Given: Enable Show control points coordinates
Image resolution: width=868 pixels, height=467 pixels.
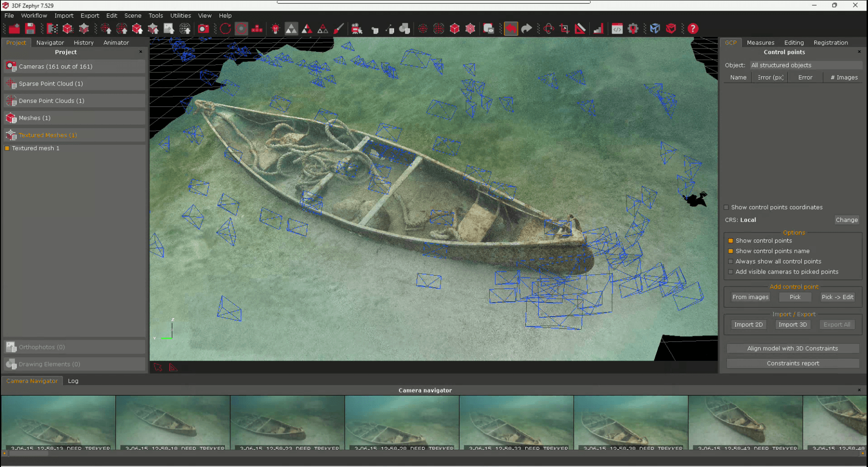Looking at the screenshot, I should coord(727,207).
